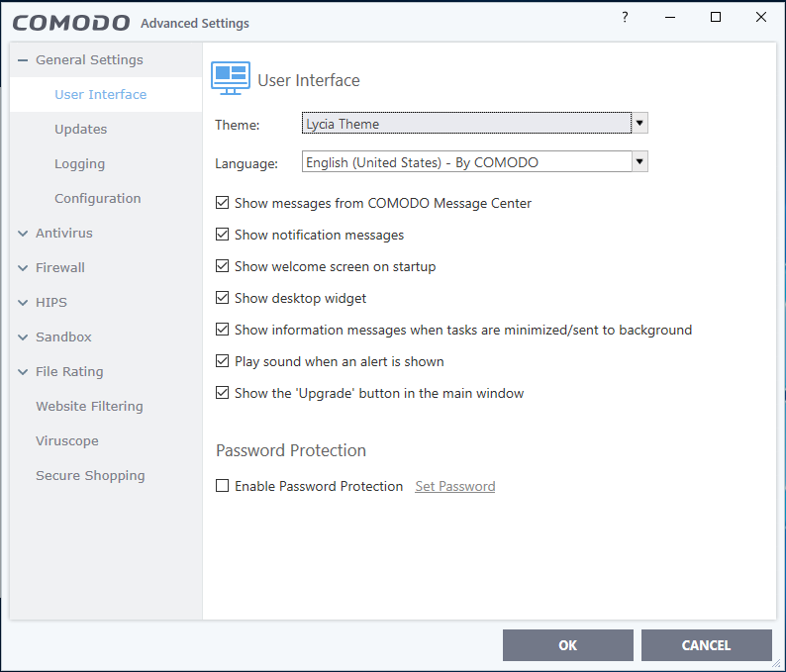786x672 pixels.
Task: Maximize the Advanced Settings window
Action: point(716,18)
